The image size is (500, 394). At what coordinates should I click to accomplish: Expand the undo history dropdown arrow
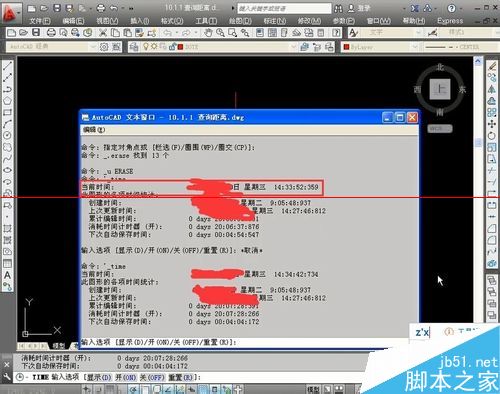(x=123, y=8)
